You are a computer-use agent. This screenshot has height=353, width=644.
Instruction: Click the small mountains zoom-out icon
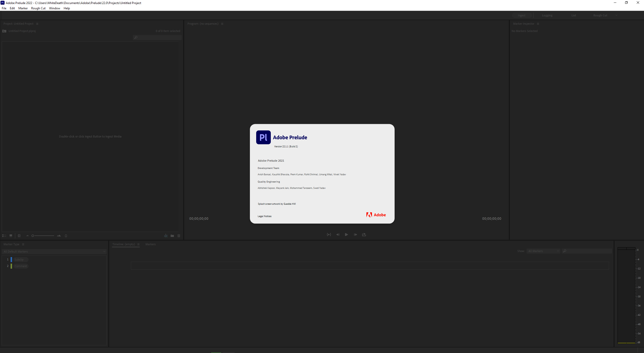pyautogui.click(x=27, y=236)
